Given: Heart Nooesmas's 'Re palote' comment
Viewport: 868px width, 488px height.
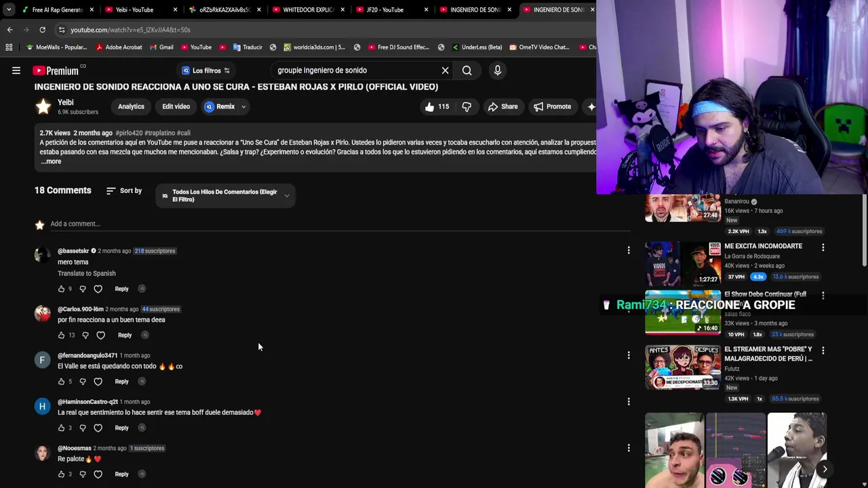Looking at the screenshot, I should point(98,474).
